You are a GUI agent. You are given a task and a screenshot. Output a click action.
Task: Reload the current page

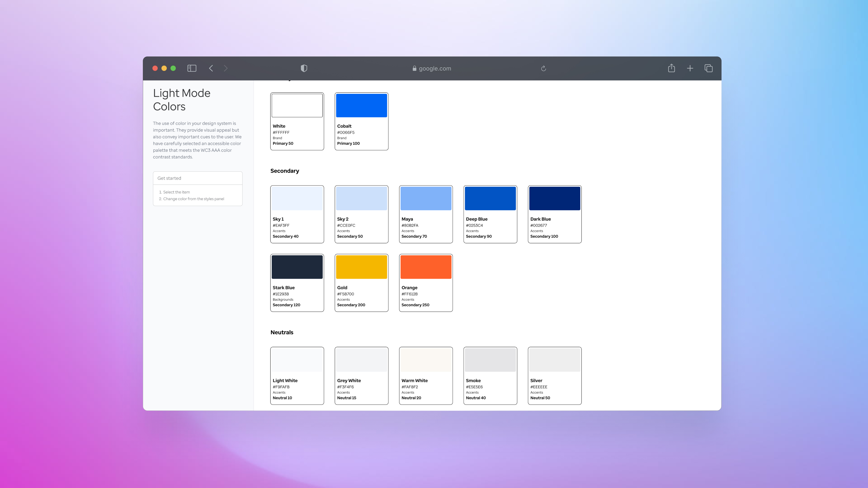(x=544, y=68)
